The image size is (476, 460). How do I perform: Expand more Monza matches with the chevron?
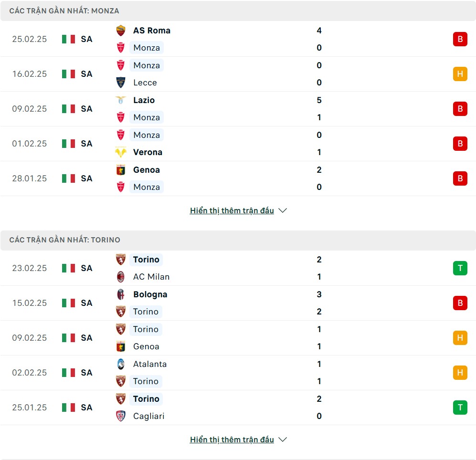(283, 210)
